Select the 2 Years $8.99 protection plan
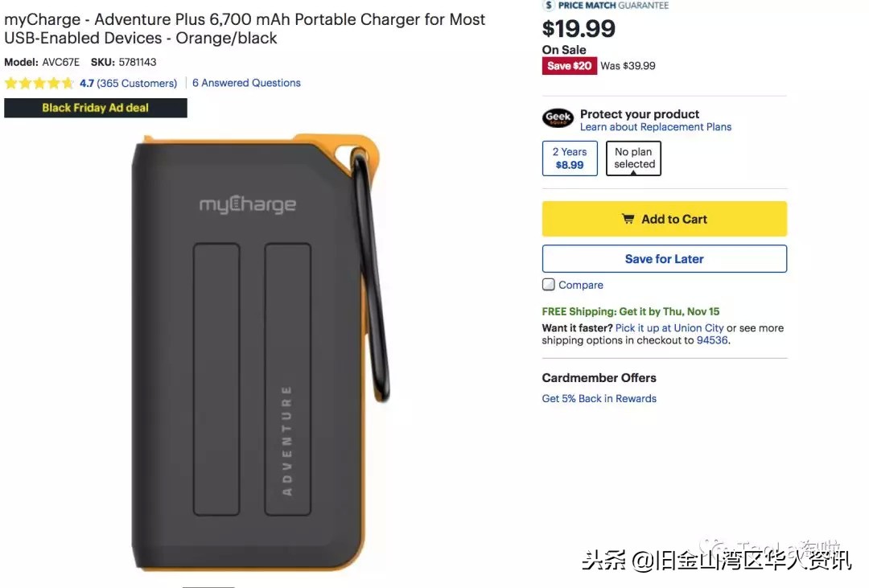The image size is (869, 588). tap(570, 158)
